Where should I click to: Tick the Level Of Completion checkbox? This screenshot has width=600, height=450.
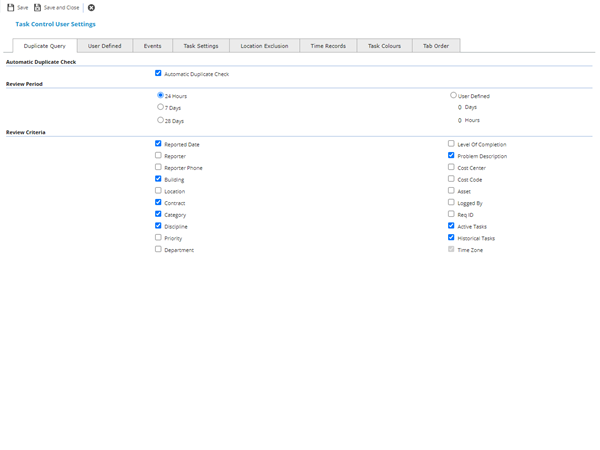coord(451,144)
